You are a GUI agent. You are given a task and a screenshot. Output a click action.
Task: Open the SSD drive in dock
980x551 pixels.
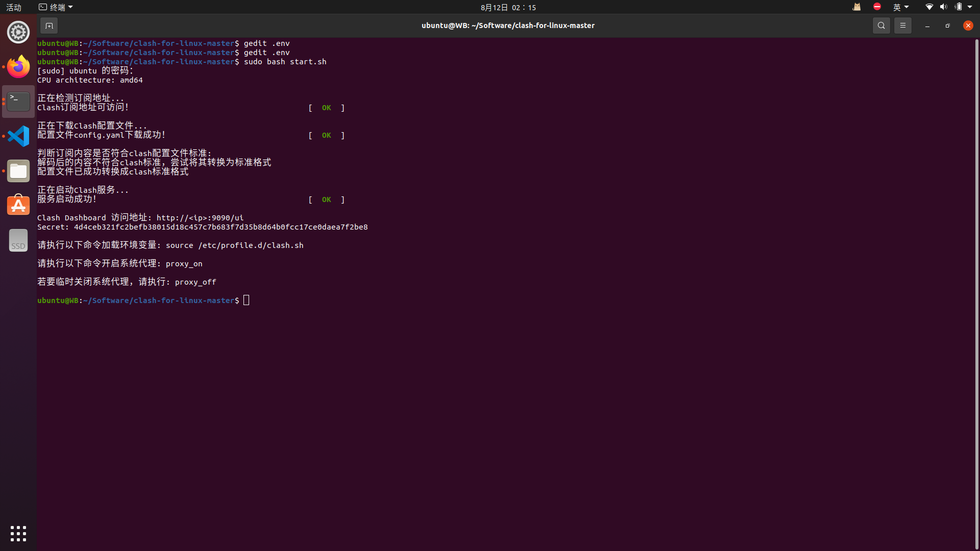click(18, 240)
